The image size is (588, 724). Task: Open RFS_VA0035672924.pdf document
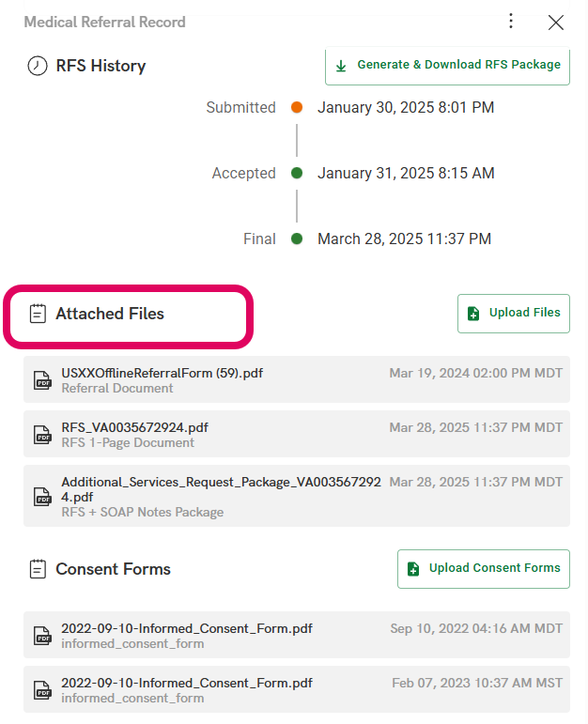tap(134, 427)
